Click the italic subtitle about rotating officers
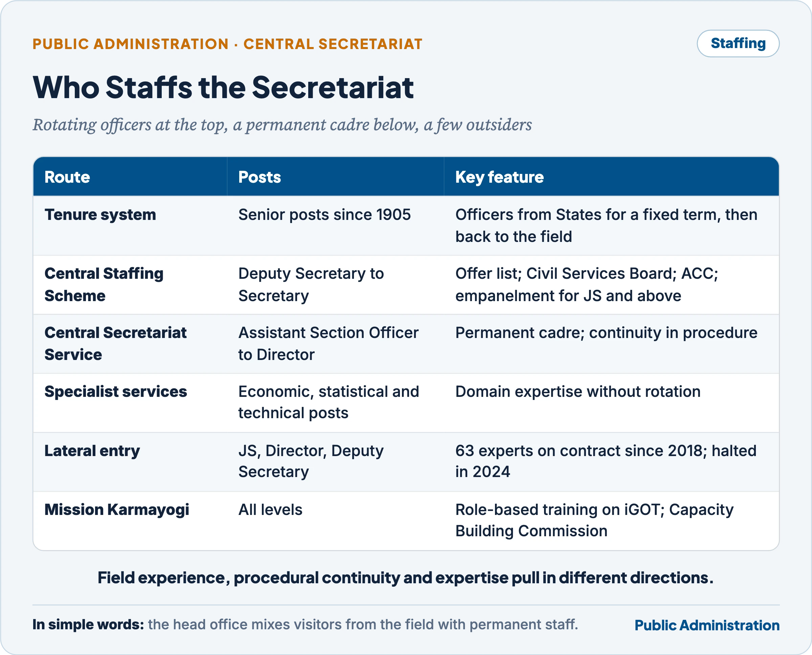This screenshot has height=655, width=812. (282, 125)
